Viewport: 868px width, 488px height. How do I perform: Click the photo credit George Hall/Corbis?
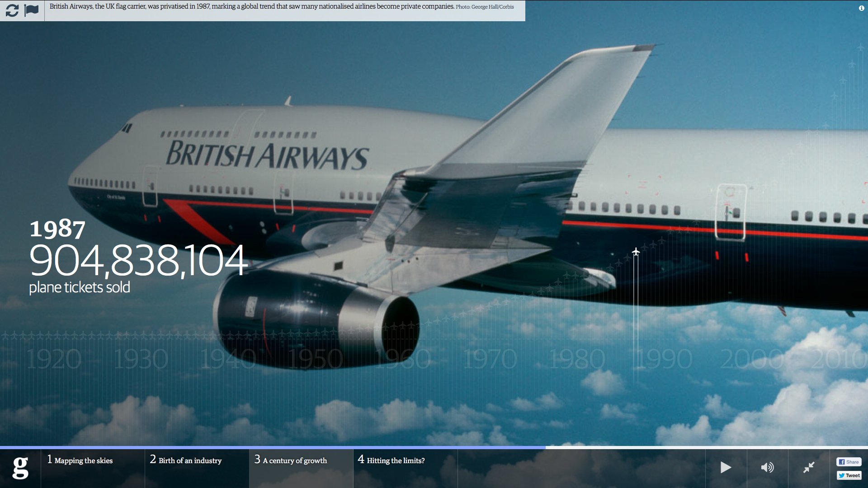point(485,7)
